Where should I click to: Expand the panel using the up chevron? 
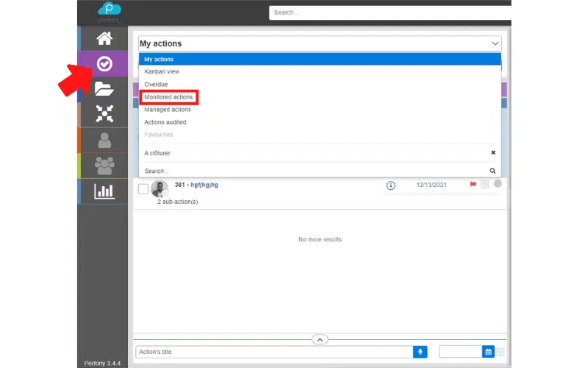click(319, 339)
